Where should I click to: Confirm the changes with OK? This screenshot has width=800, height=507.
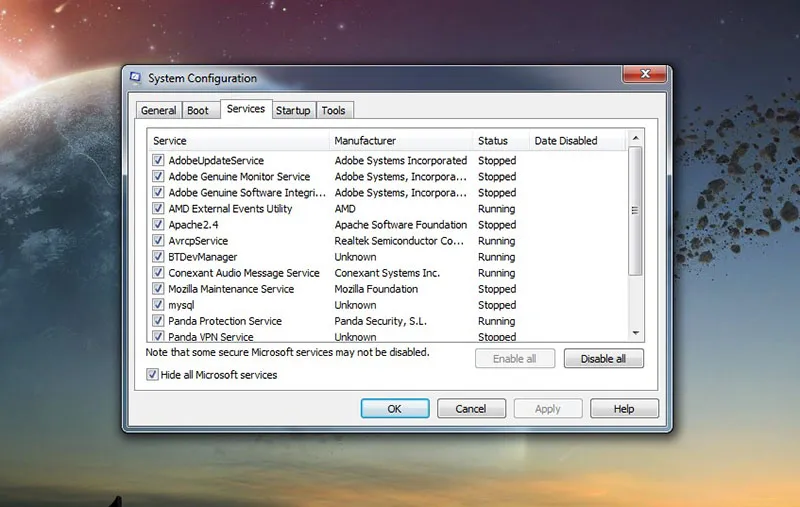click(394, 409)
